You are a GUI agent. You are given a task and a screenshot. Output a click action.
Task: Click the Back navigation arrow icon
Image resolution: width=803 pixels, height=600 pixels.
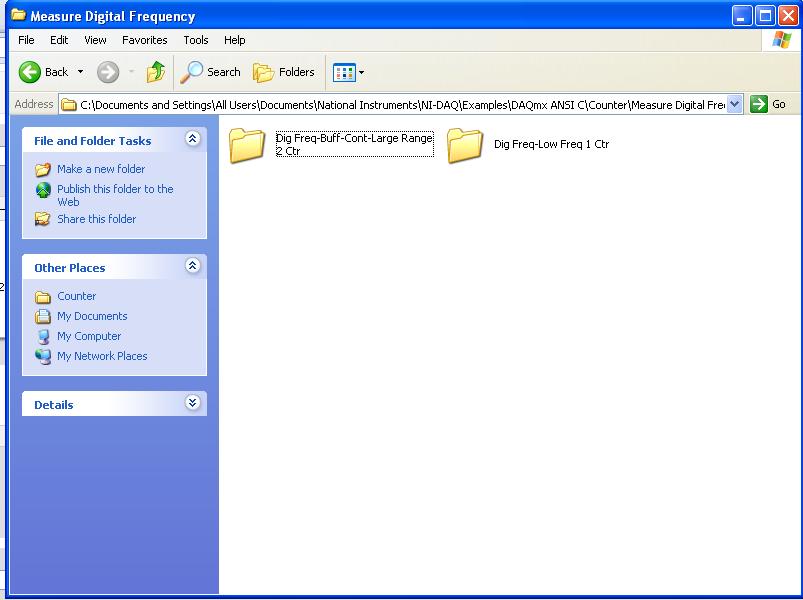coord(31,72)
